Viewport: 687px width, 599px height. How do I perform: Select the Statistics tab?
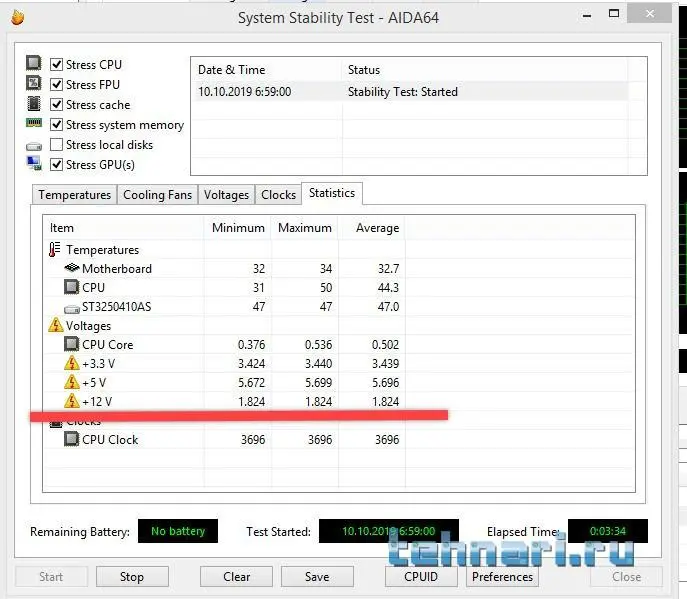pyautogui.click(x=332, y=193)
